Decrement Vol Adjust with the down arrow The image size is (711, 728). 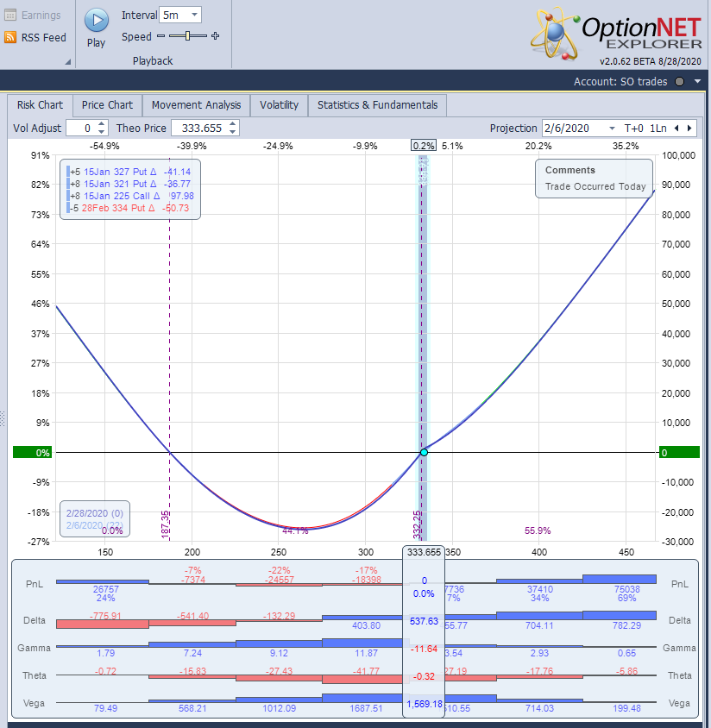coord(102,132)
